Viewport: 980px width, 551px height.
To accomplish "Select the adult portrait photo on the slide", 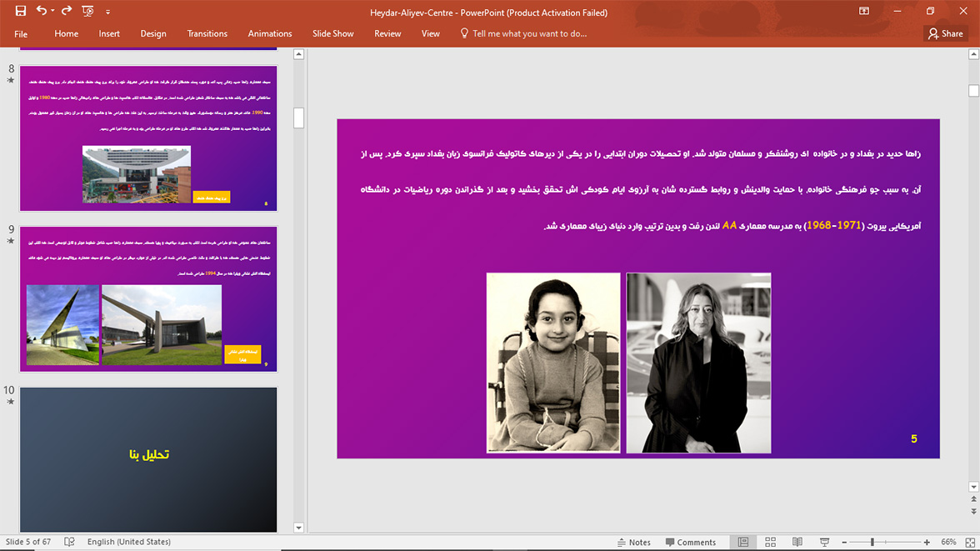I will coord(698,363).
